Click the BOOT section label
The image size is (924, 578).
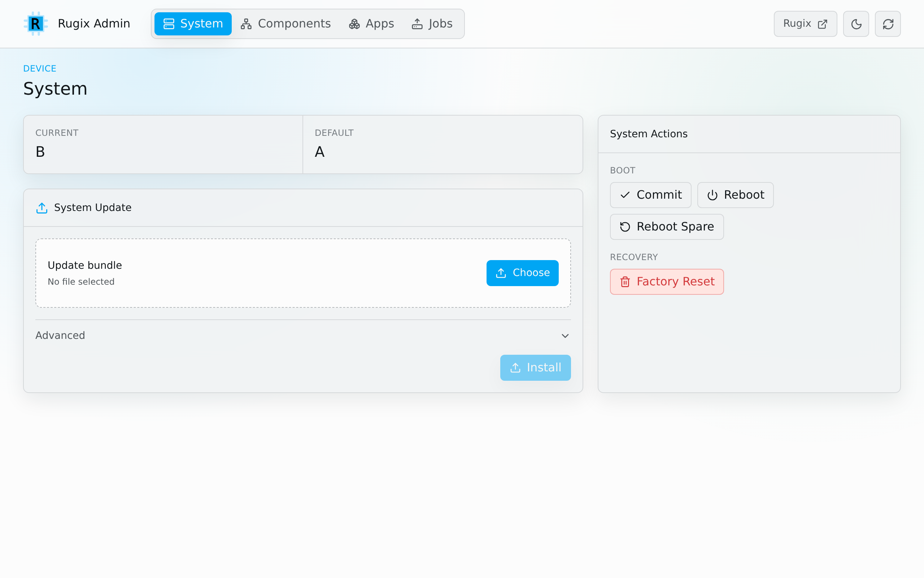[622, 171]
